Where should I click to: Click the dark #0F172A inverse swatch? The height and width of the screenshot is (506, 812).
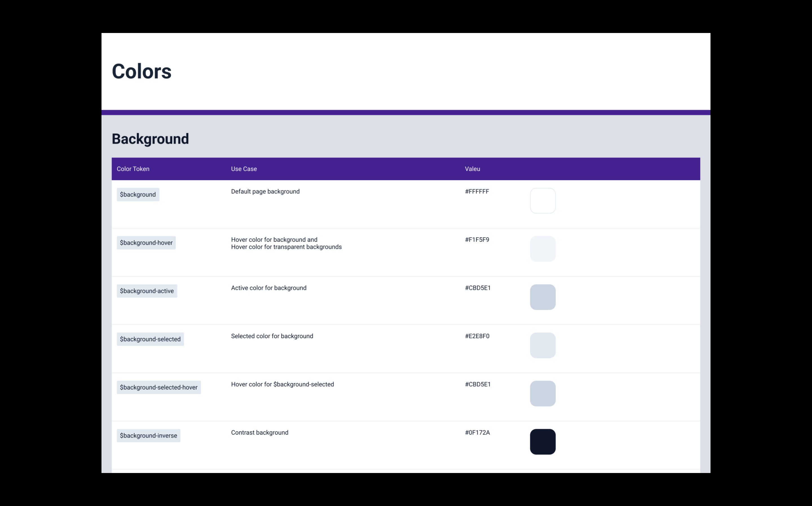point(542,442)
